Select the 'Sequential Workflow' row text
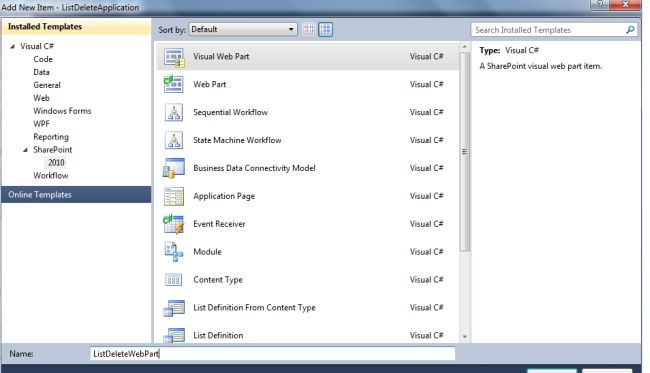The width and height of the screenshot is (650, 373). (x=230, y=112)
